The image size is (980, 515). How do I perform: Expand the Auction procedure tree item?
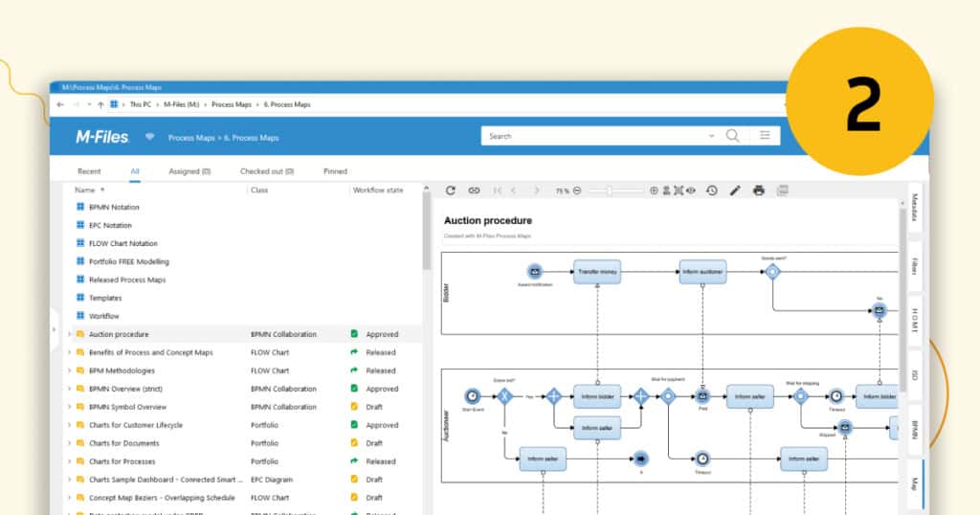point(69,334)
